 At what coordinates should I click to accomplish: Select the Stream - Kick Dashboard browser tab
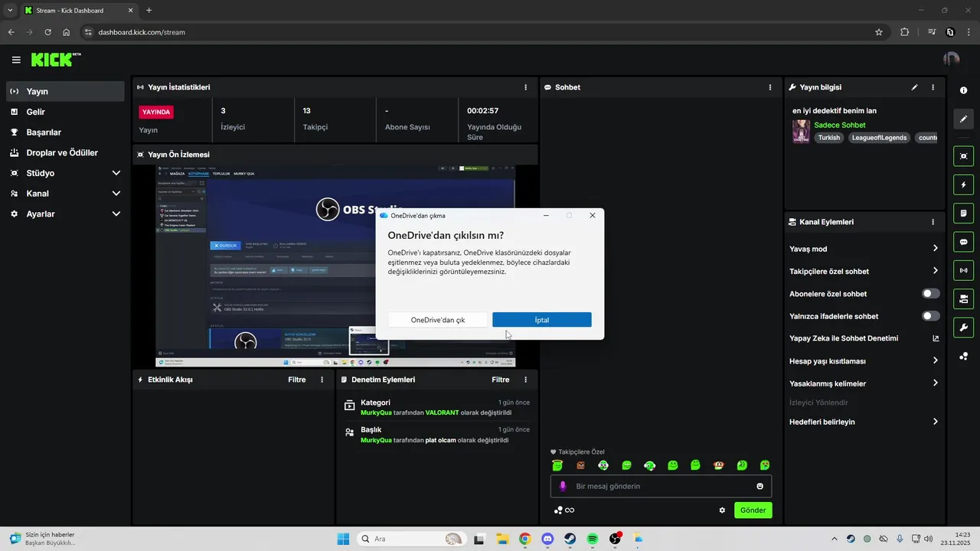coord(79,11)
